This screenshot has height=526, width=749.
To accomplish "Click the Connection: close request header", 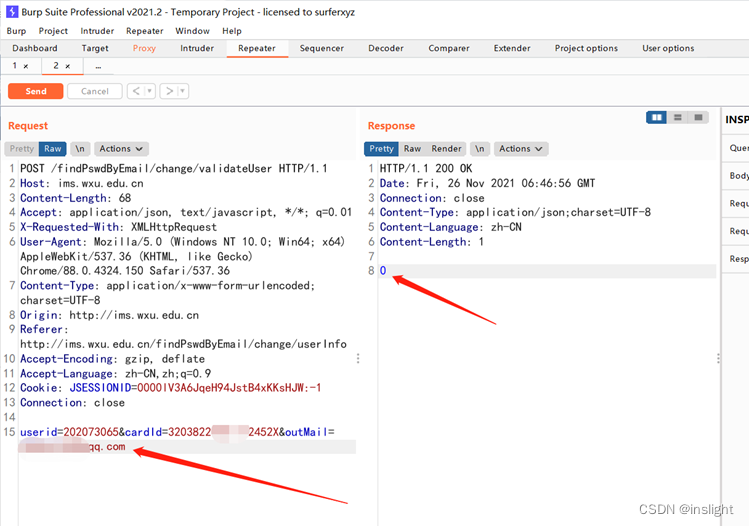I will pyautogui.click(x=72, y=403).
